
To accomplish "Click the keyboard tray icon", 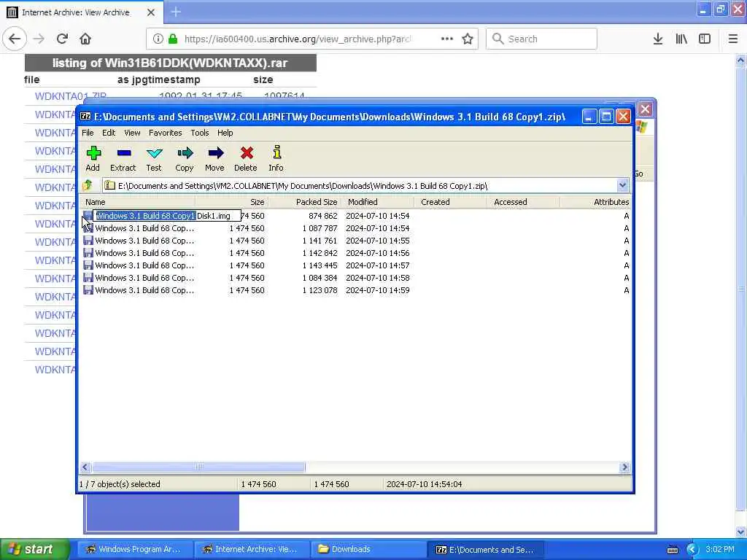I will [x=673, y=550].
